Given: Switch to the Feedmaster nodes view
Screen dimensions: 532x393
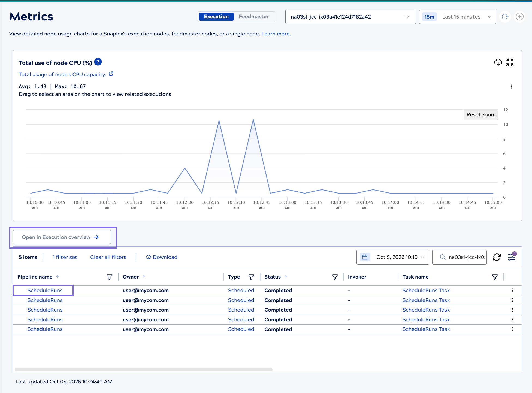Looking at the screenshot, I should pyautogui.click(x=254, y=17).
